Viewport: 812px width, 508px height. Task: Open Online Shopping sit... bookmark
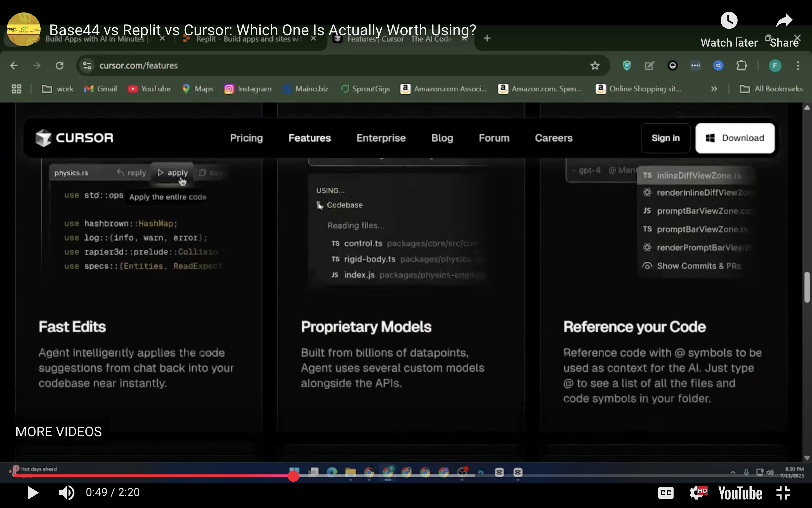[639, 89]
